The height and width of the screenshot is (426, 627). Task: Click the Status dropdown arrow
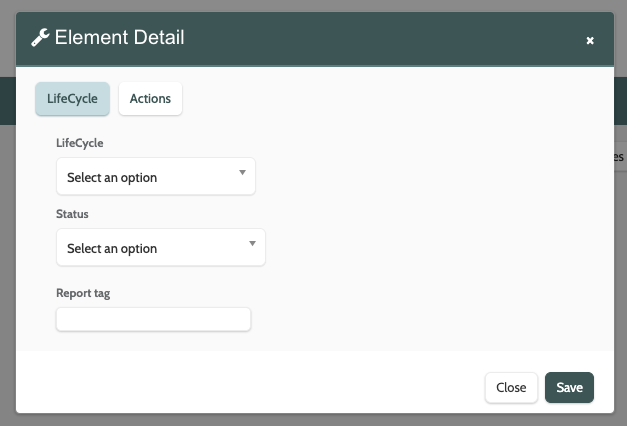(x=252, y=243)
